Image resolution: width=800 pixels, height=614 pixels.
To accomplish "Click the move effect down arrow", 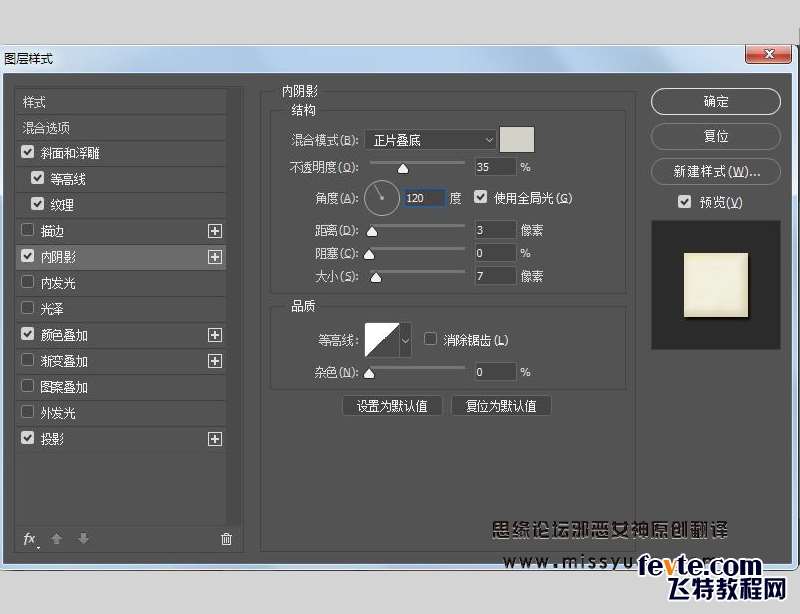I will click(83, 538).
